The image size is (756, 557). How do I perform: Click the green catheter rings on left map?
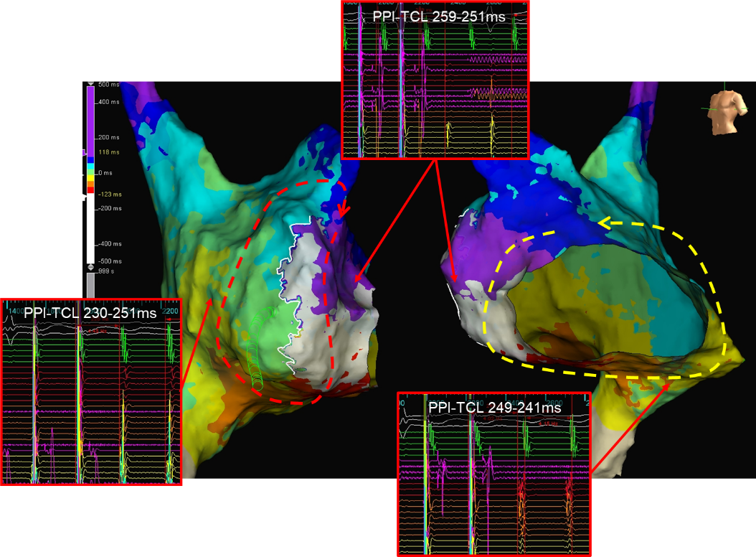click(x=253, y=362)
